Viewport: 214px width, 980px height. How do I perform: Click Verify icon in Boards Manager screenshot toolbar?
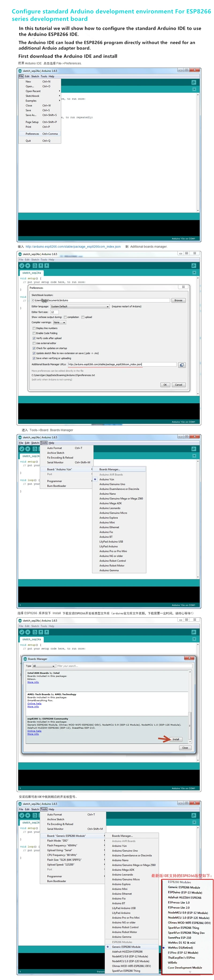(x=22, y=632)
